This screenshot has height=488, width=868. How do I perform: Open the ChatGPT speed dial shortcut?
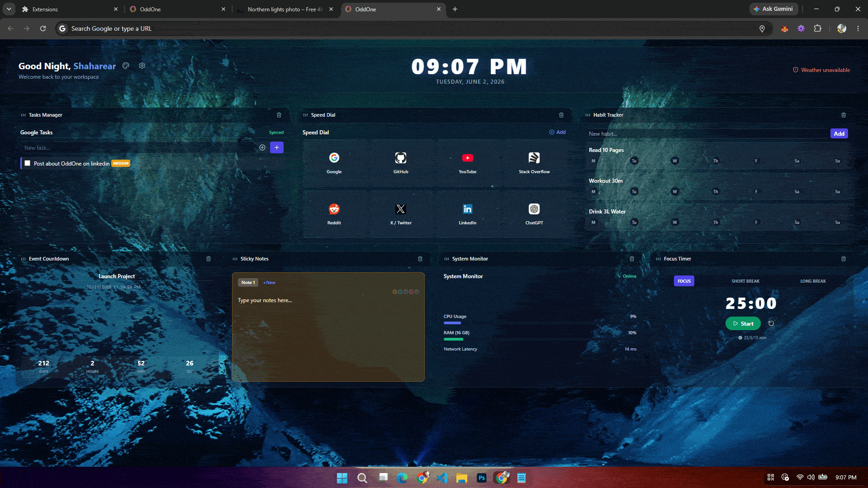pos(534,214)
